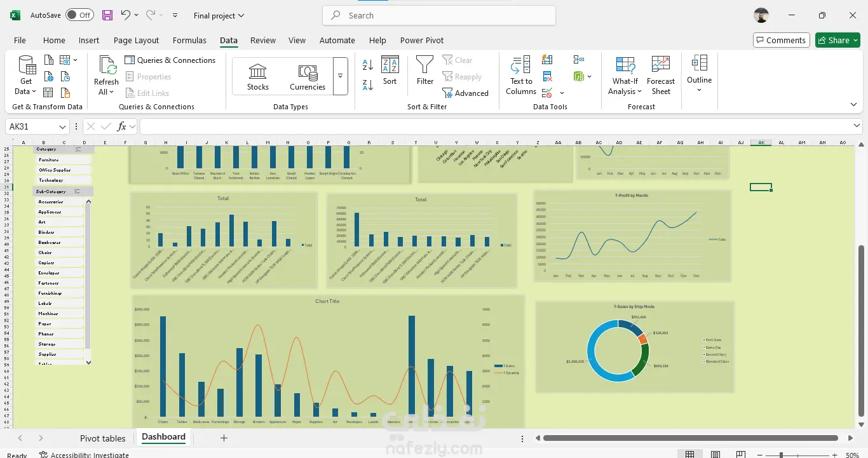Open What-If Analysis tools

pyautogui.click(x=625, y=75)
